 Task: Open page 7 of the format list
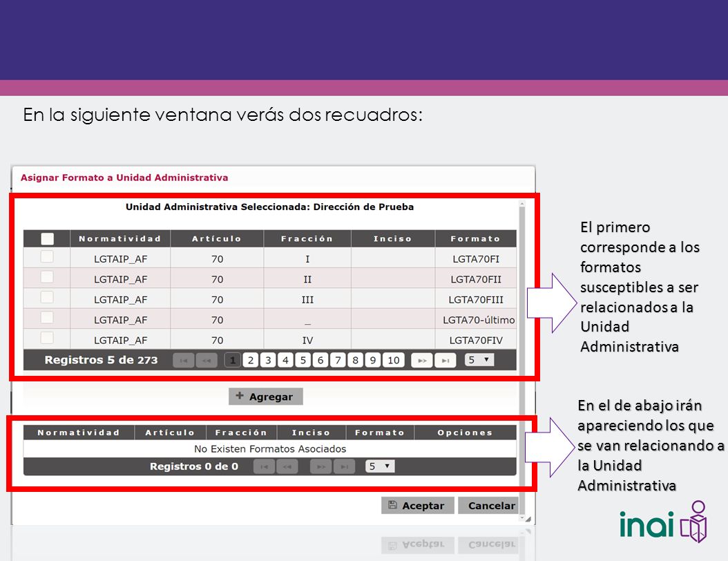338,361
